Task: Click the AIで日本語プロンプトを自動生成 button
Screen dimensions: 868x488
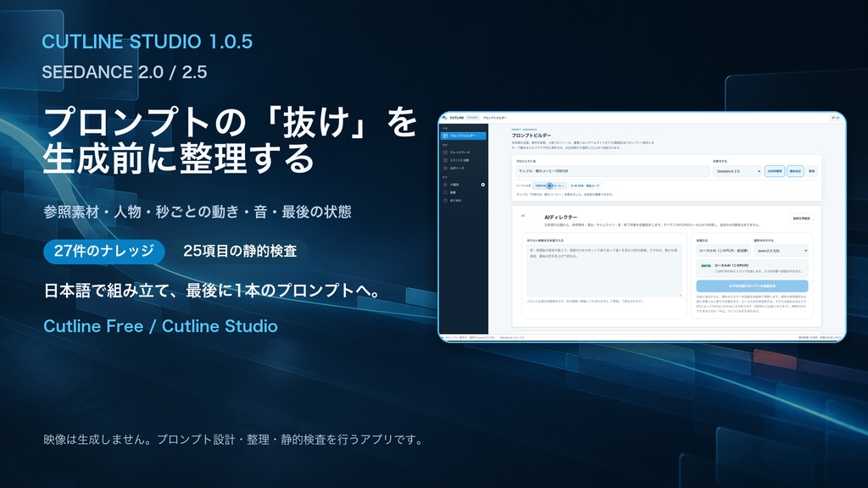Action: pyautogui.click(x=752, y=286)
